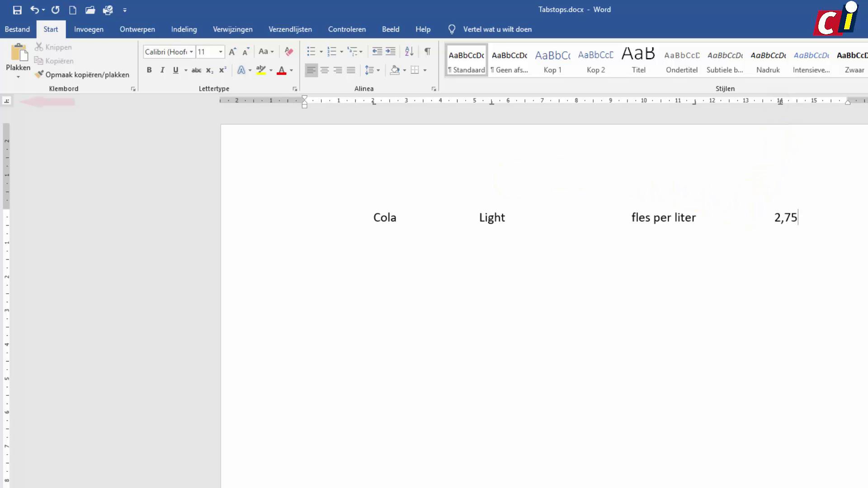
Task: Toggle Italic formatting
Action: tap(162, 70)
